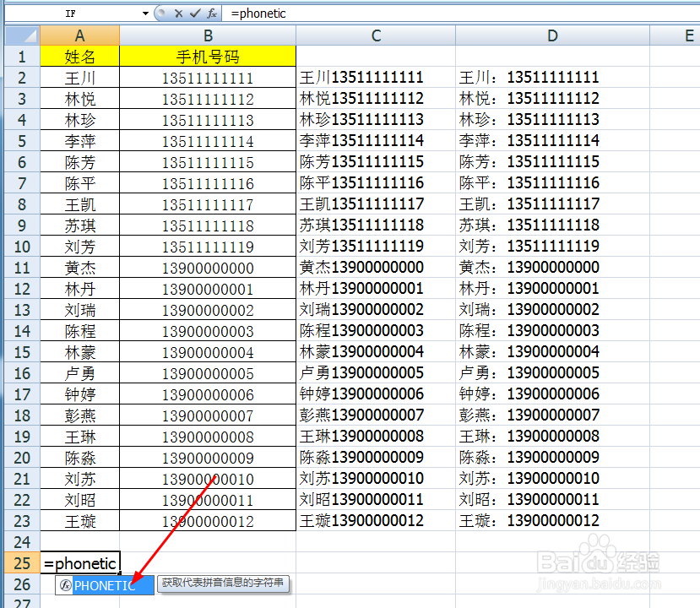Click the name cell 黄杰

[80, 268]
